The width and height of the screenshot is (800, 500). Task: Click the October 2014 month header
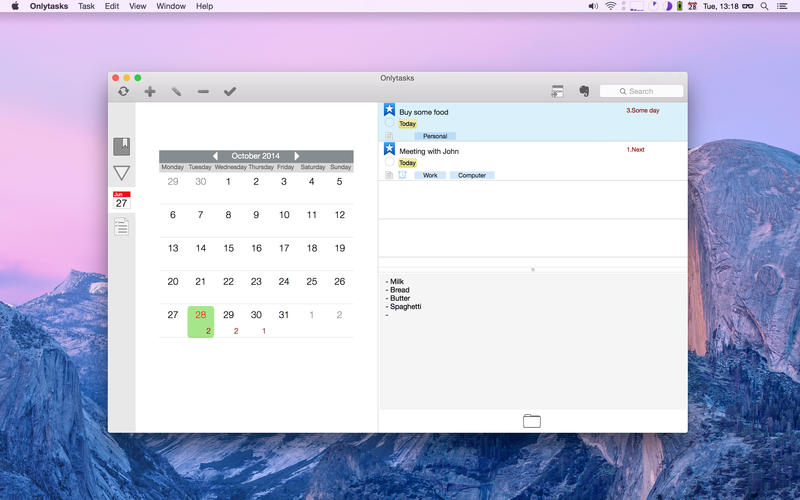[x=256, y=156]
